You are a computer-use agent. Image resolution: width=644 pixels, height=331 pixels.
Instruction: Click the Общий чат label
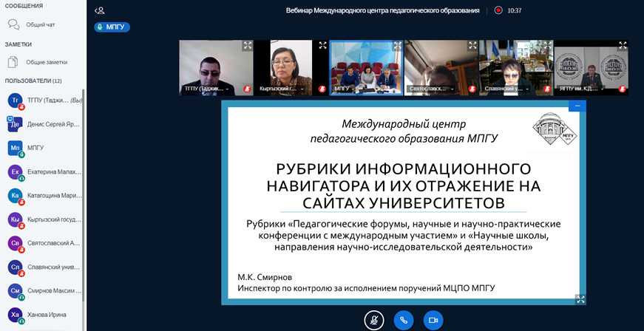point(41,24)
